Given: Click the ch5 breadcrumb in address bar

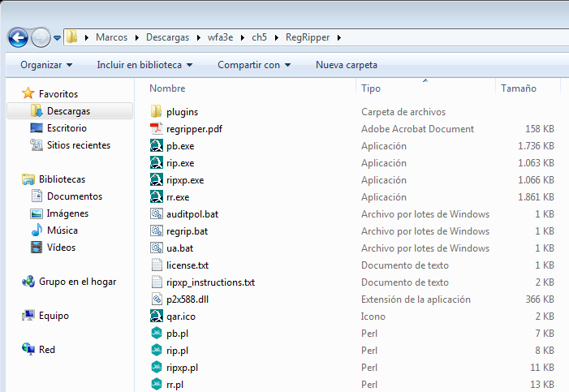Looking at the screenshot, I should point(259,37).
